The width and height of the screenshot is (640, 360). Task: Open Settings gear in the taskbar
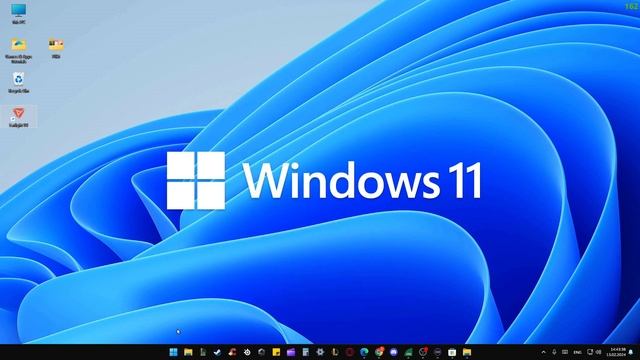tap(320, 352)
